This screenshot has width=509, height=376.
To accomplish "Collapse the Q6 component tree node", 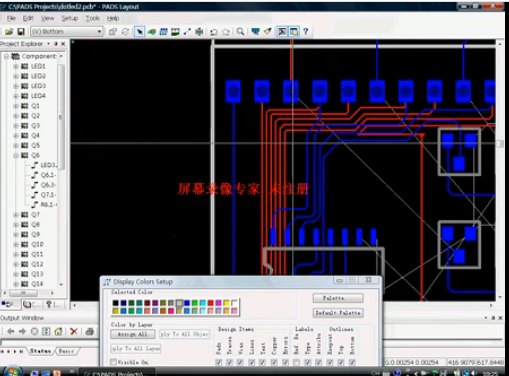I will click(x=16, y=155).
